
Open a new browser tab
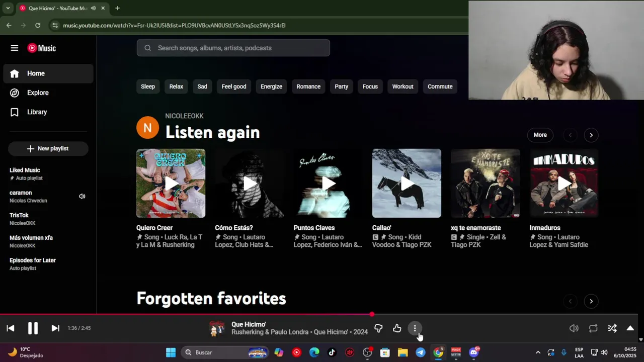pyautogui.click(x=117, y=8)
